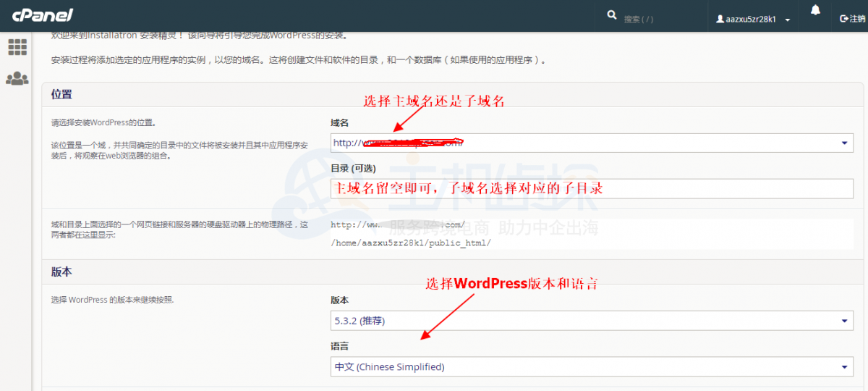Click 请选择安装WordPress的位置 text
Screen dimensions: 868x391
(103, 122)
